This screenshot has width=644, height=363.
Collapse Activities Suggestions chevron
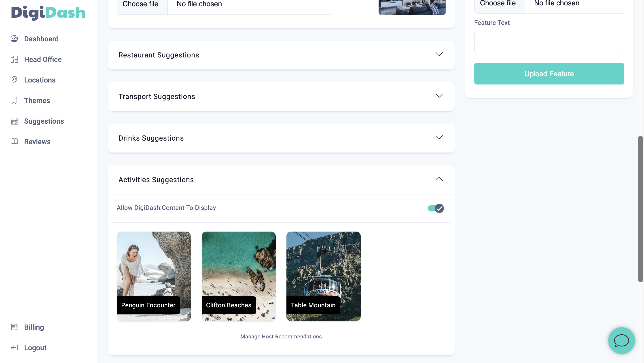coord(439,179)
